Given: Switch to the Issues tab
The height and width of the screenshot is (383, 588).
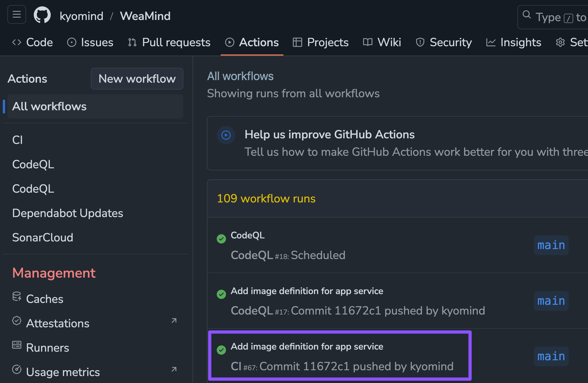Looking at the screenshot, I should (x=90, y=42).
